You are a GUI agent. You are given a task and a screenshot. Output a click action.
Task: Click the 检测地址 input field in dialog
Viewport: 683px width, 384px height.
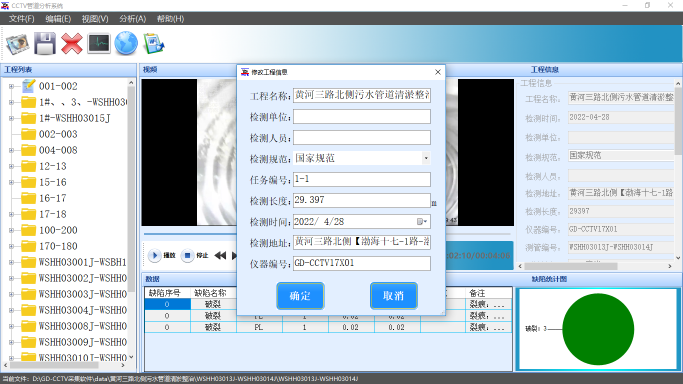tap(362, 242)
